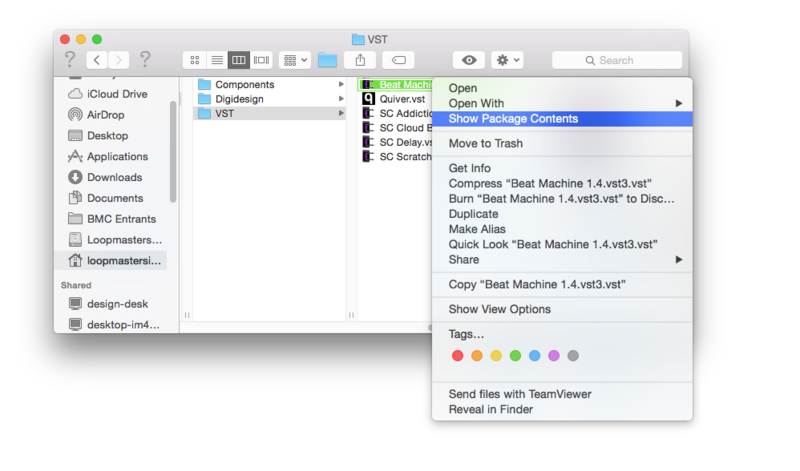The width and height of the screenshot is (800, 471).
Task: Apply the blue tag color
Action: click(x=534, y=356)
